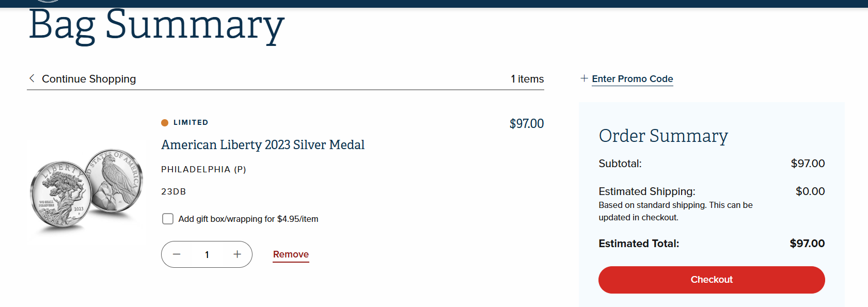This screenshot has width=868, height=307.
Task: Click the PHILADELPHIA (P) mint label
Action: pos(203,169)
